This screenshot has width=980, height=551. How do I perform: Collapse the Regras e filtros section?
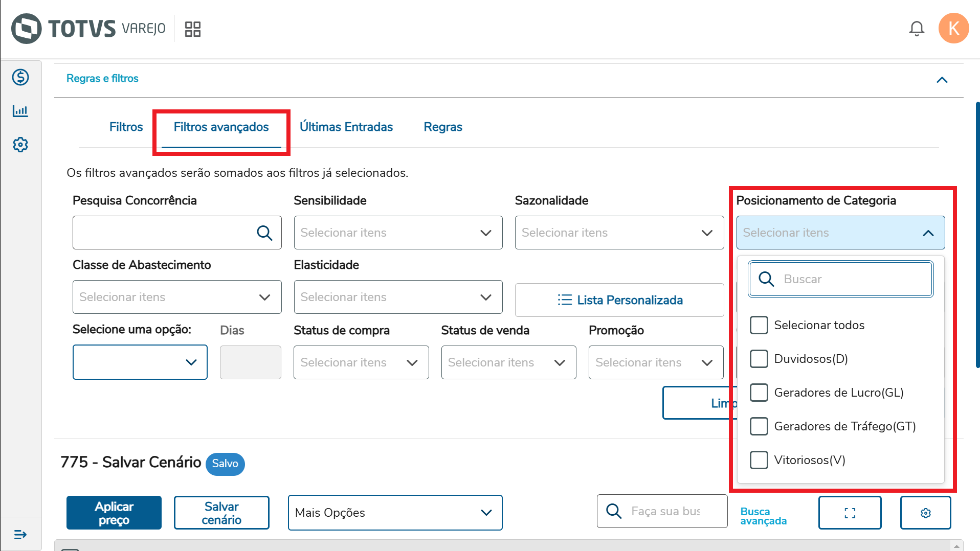942,80
